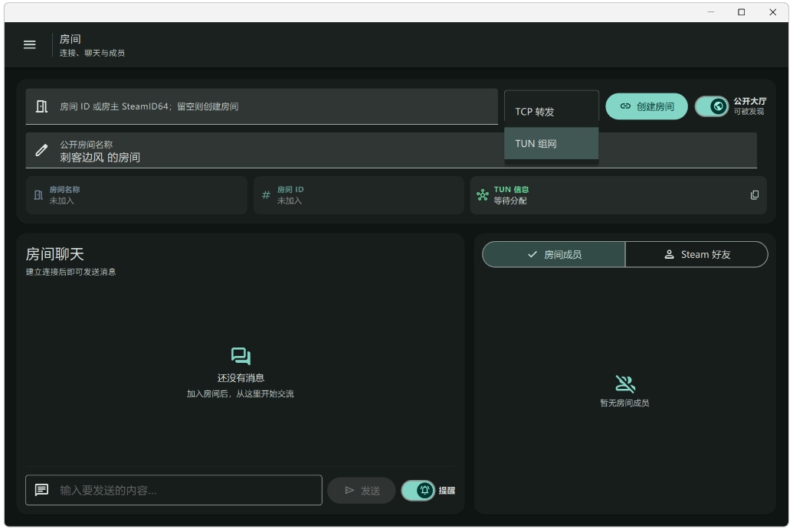Maximize the application window
The width and height of the screenshot is (793, 532).
click(742, 12)
